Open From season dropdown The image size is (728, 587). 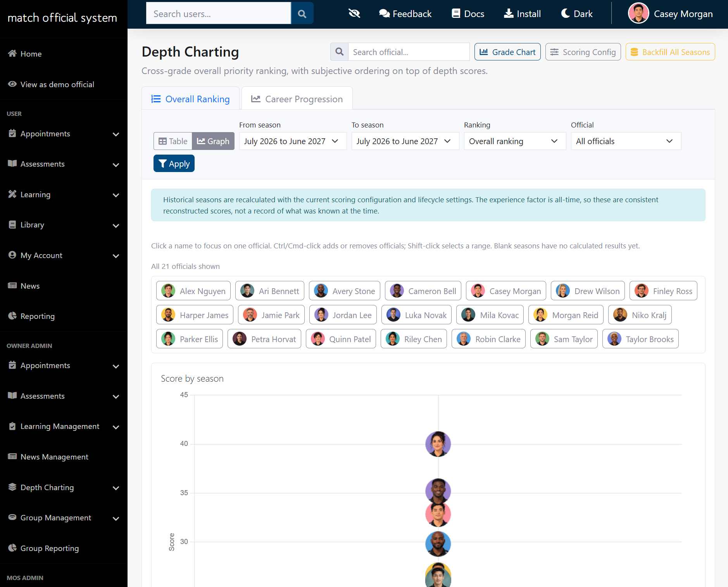[x=293, y=141]
